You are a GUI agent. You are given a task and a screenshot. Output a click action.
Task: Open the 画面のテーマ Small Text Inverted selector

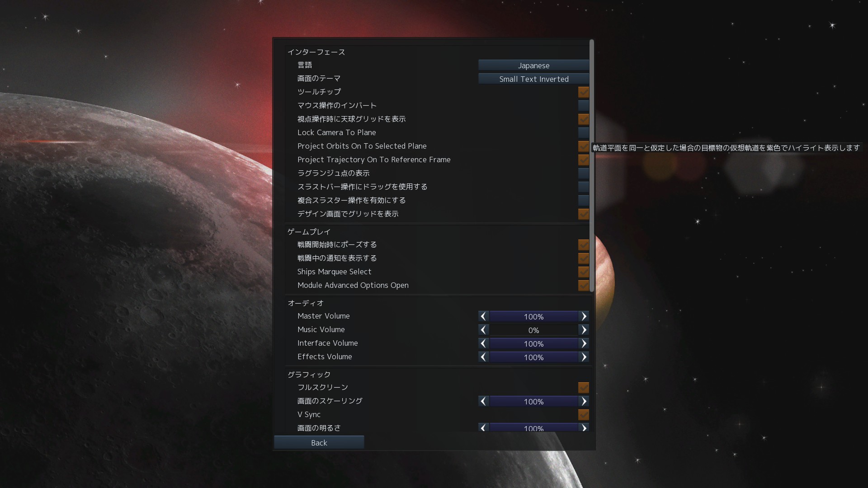coord(533,79)
